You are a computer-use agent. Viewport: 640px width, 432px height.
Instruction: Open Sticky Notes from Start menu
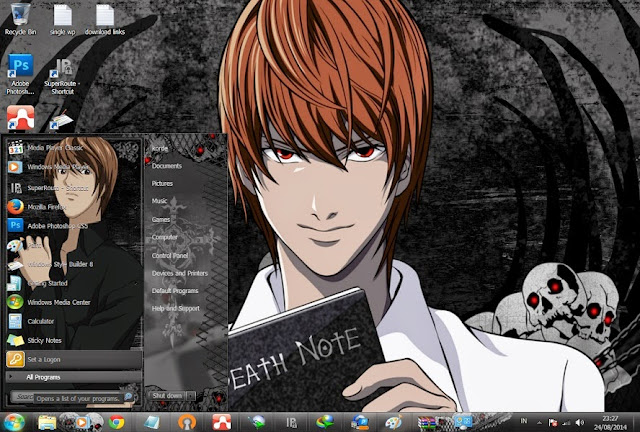[x=73, y=340]
